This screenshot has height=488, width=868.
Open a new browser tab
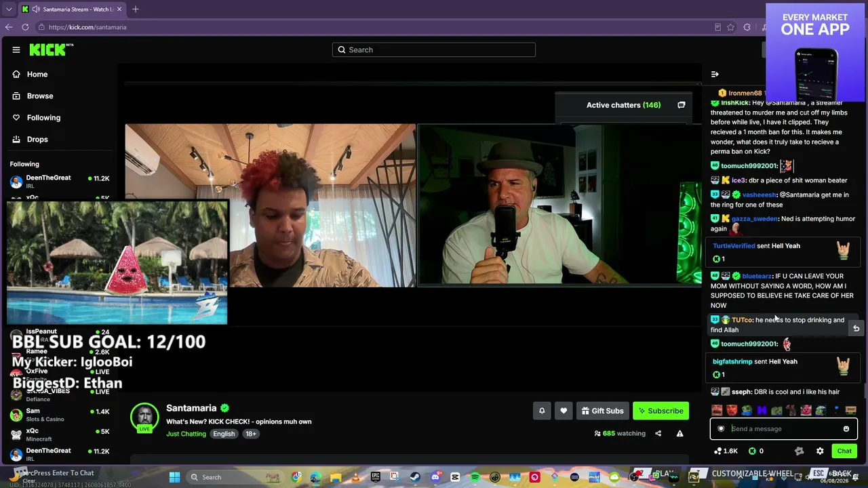[x=136, y=9]
